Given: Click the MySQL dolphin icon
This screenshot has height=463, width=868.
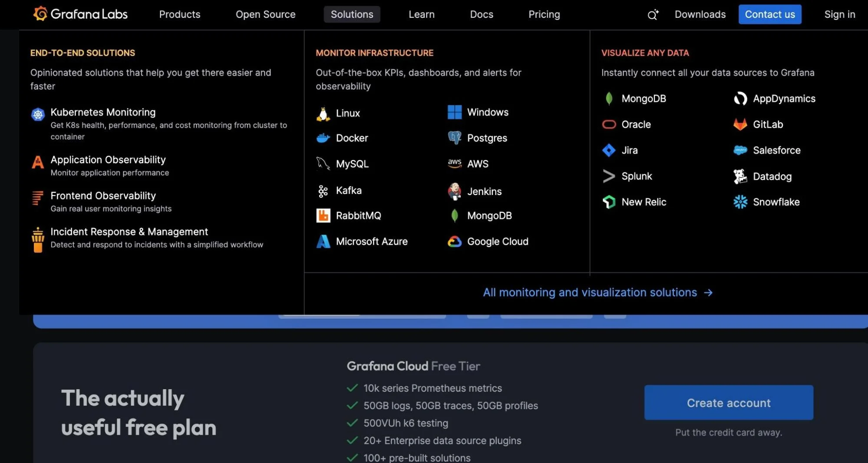Looking at the screenshot, I should [323, 164].
